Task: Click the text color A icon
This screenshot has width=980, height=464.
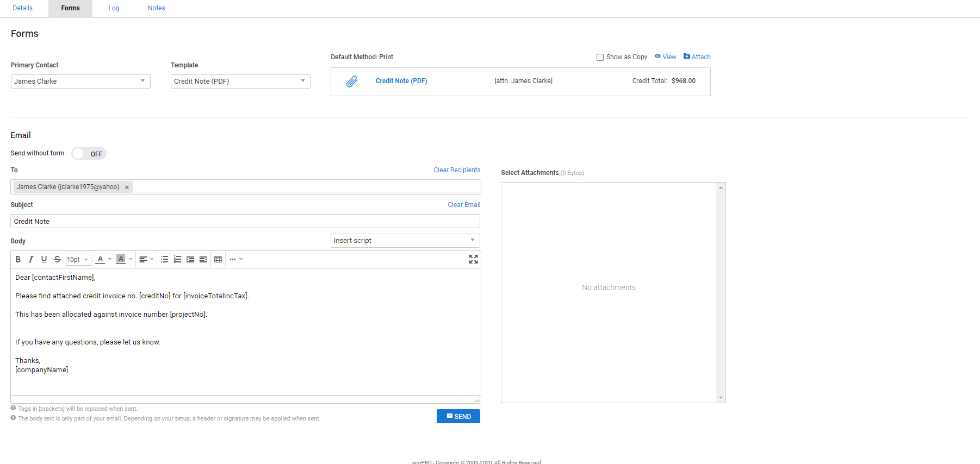Action: 100,260
